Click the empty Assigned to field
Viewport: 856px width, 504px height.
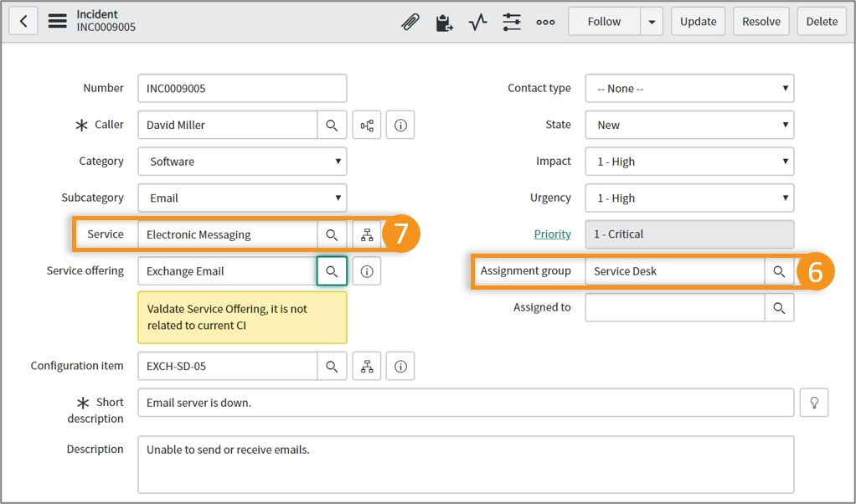675,307
